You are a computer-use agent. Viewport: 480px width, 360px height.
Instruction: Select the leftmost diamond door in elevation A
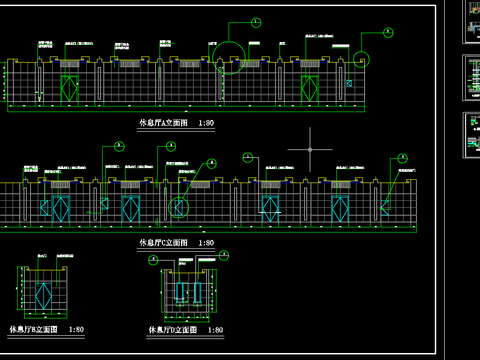[69, 89]
